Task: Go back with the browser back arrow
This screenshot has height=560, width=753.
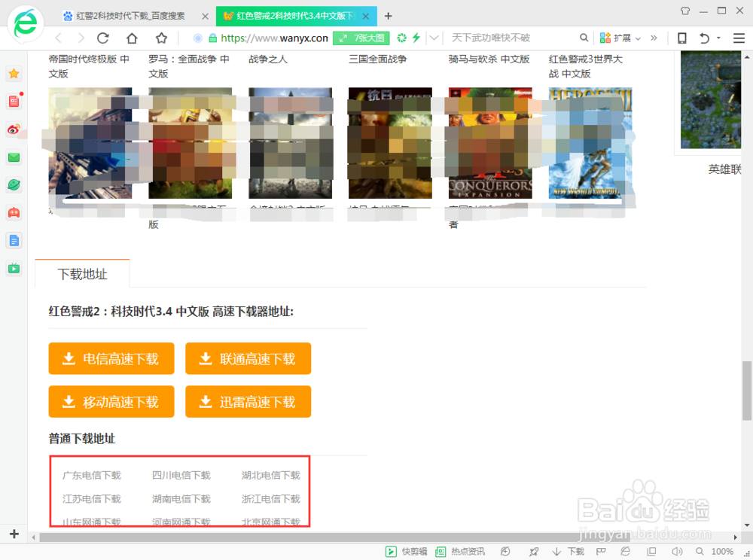Action: (59, 38)
